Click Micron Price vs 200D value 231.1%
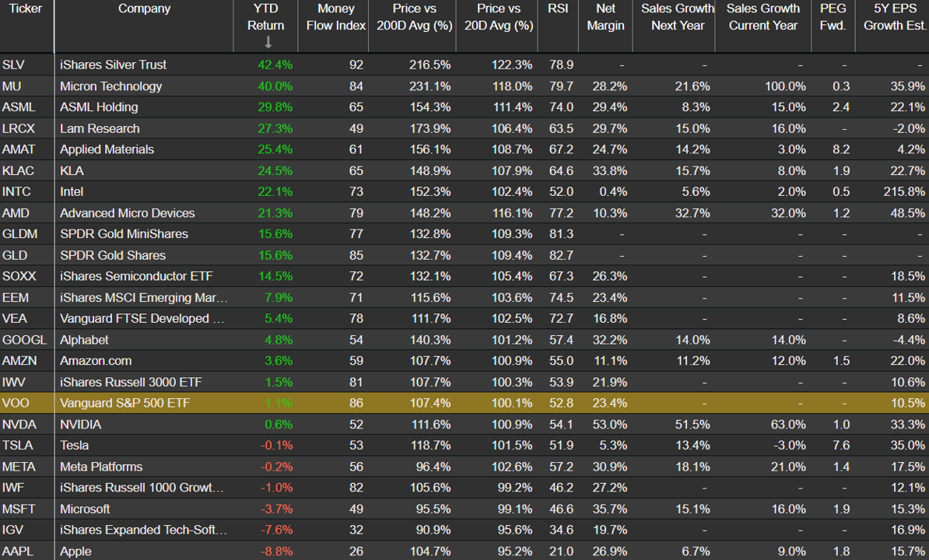Viewport: 929px width, 560px height. coord(429,86)
